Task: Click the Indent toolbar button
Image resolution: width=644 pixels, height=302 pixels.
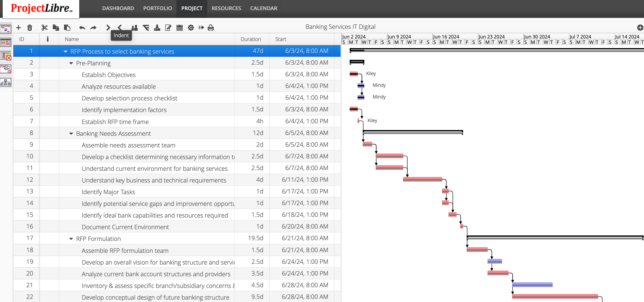Action: pos(108,27)
